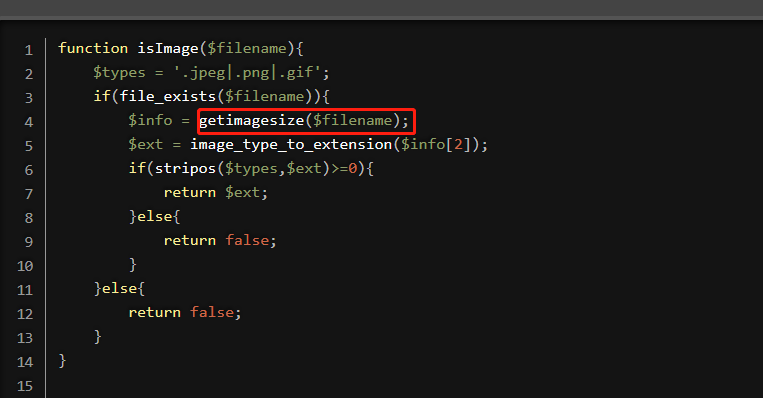Click the $info[2] argument on line 5
This screenshot has height=398, width=763.
coord(436,145)
